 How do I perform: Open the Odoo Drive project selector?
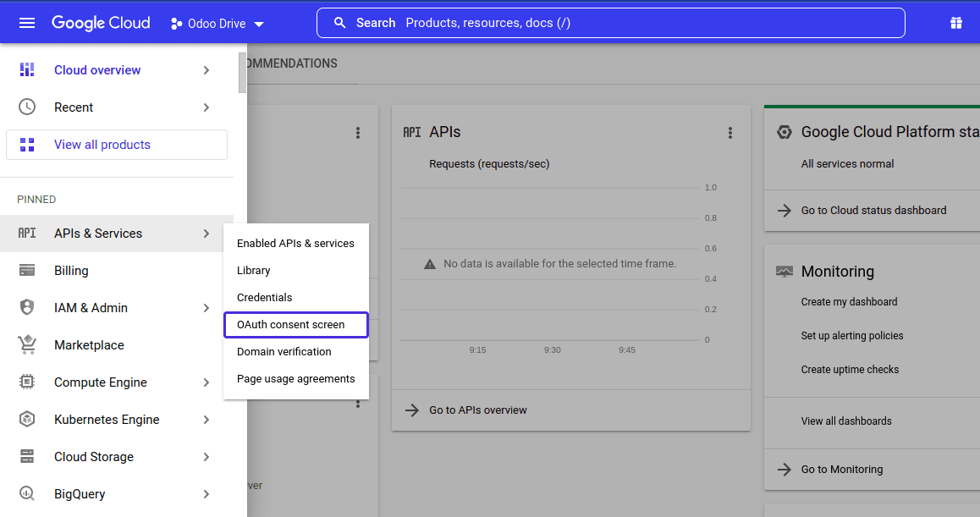217,23
